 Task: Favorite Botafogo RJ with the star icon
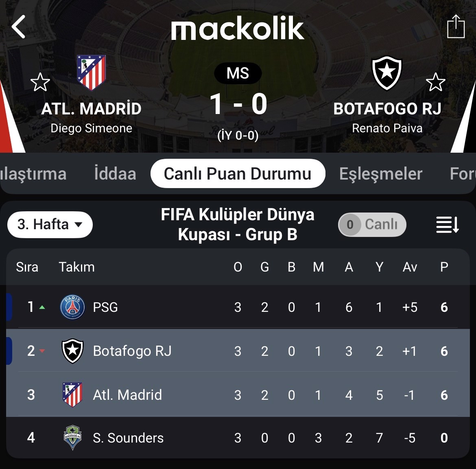tap(435, 82)
